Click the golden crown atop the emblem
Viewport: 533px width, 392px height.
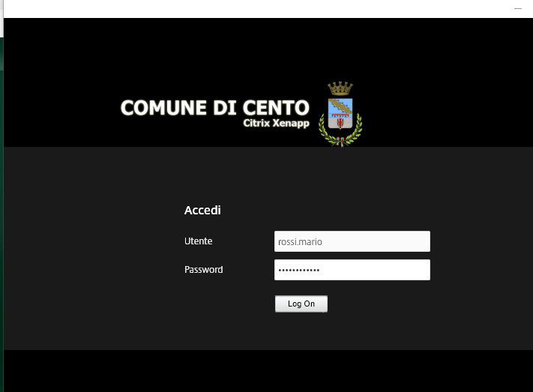(340, 88)
